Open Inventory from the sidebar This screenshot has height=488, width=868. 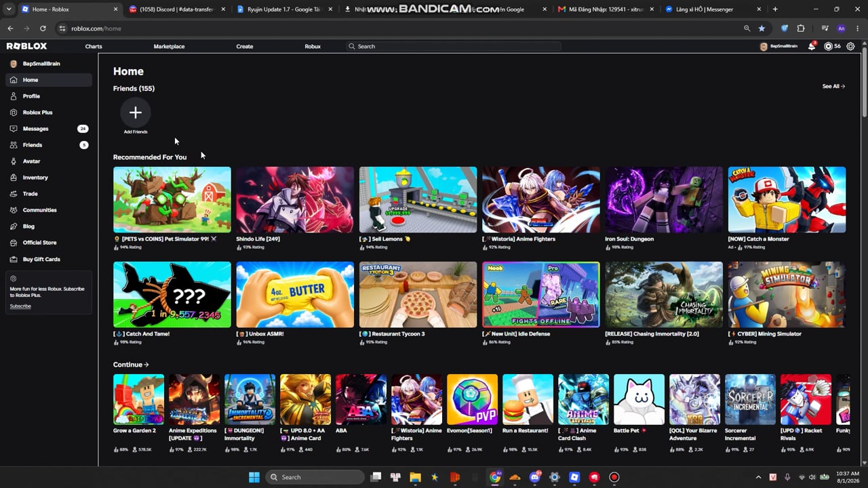49,178
